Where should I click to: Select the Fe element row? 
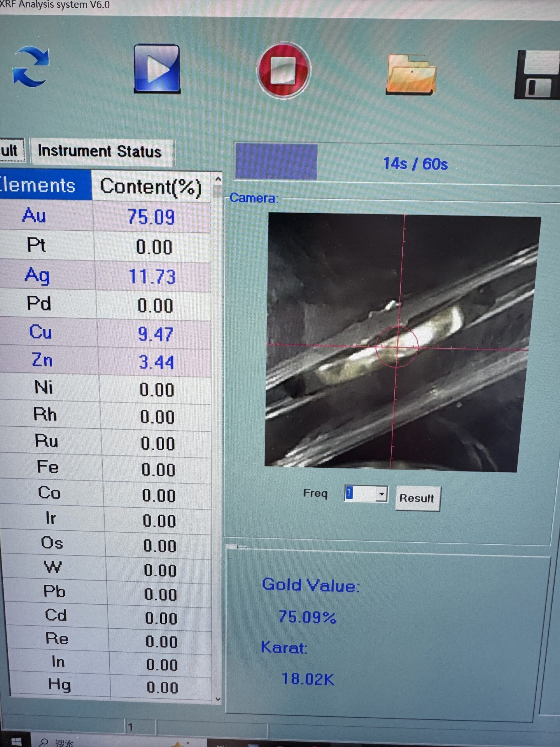105,468
